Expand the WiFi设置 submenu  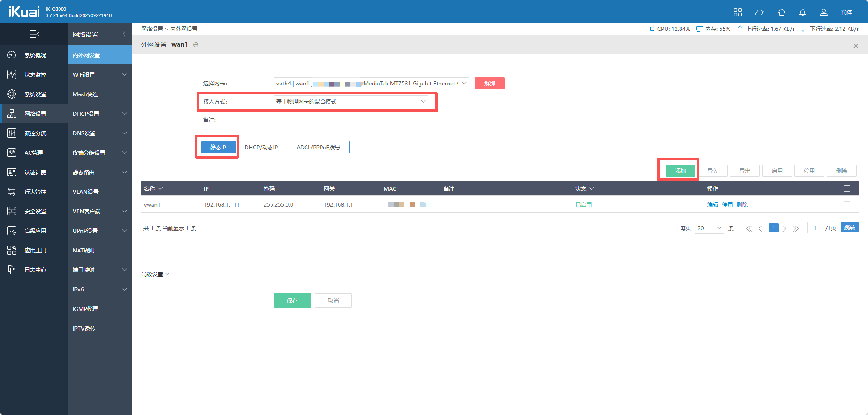99,74
